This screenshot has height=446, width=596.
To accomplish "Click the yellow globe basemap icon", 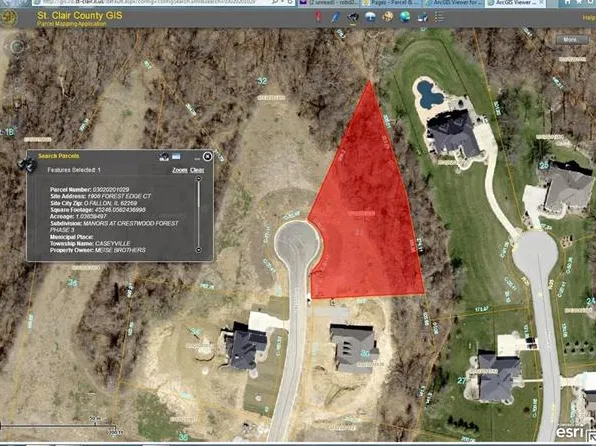I will point(388,17).
